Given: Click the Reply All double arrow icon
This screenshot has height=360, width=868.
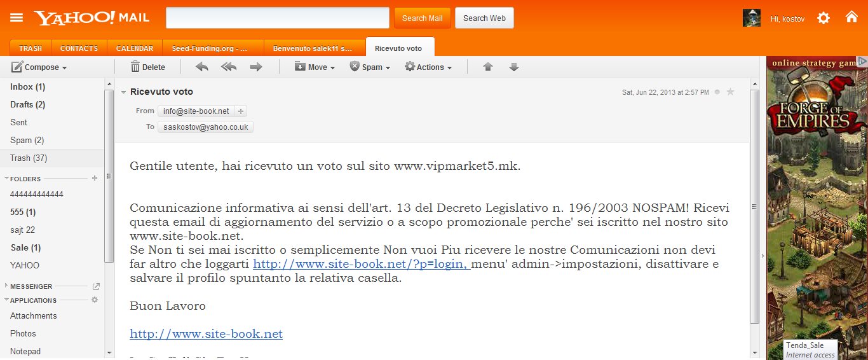Looking at the screenshot, I should tap(229, 67).
